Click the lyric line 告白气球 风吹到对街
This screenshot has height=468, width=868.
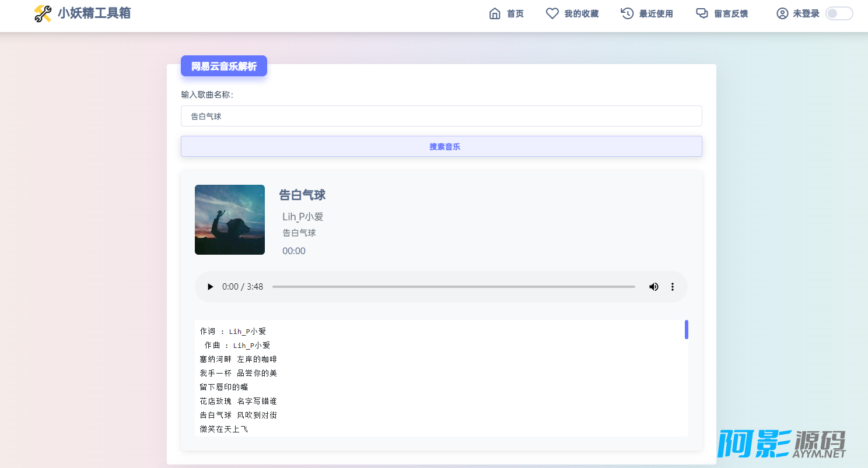[x=238, y=415]
